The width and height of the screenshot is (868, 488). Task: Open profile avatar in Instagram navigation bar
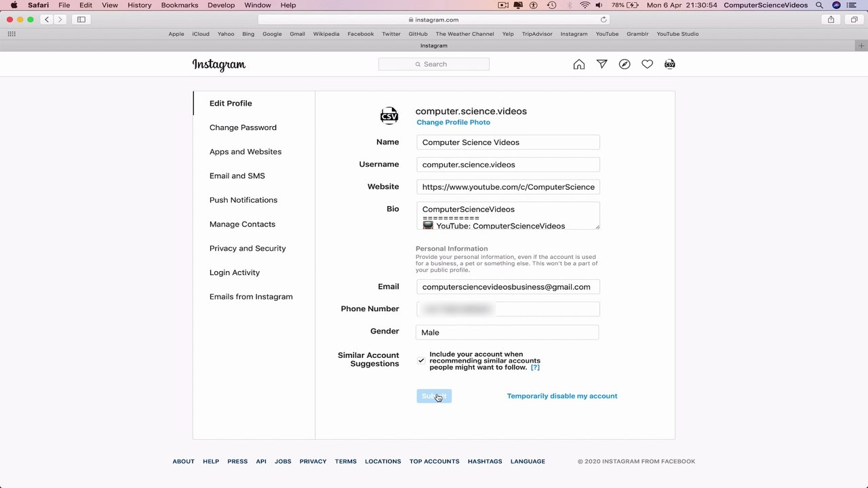click(670, 64)
